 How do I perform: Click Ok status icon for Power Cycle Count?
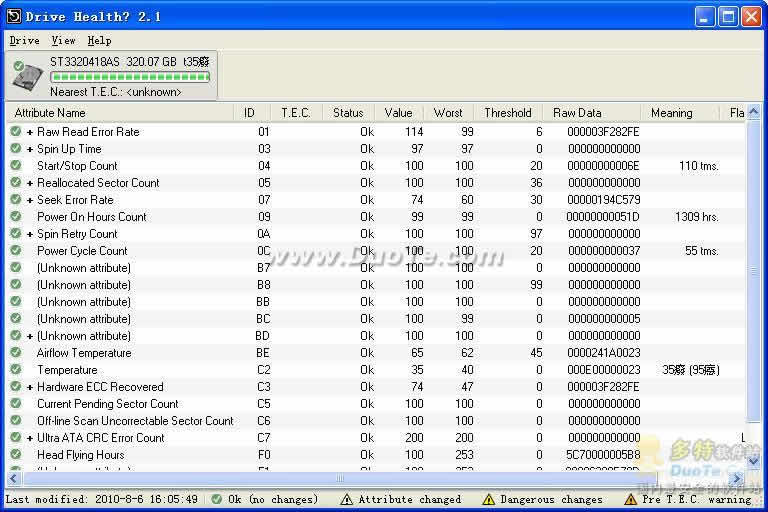(x=16, y=250)
